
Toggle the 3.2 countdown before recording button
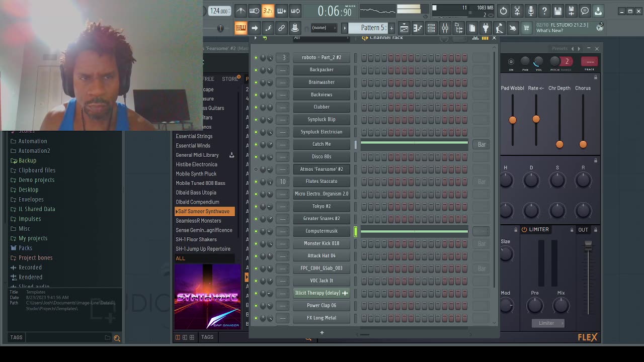tap(268, 11)
